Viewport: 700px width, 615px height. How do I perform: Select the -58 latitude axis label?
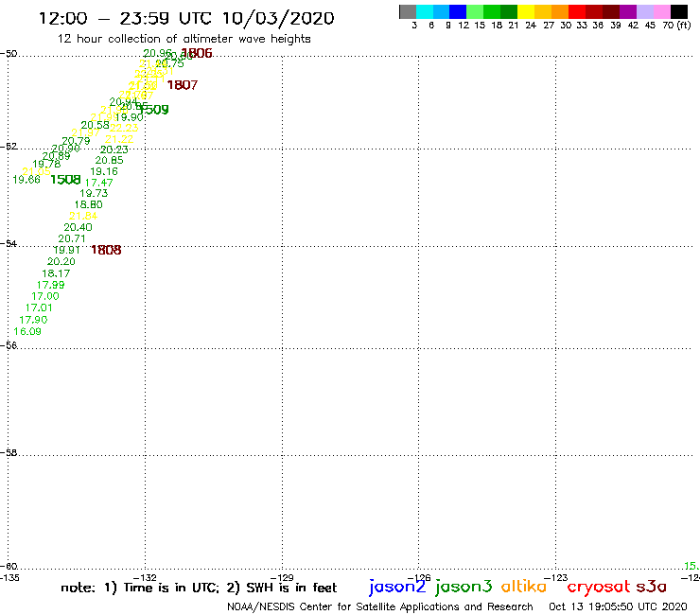tap(9, 452)
